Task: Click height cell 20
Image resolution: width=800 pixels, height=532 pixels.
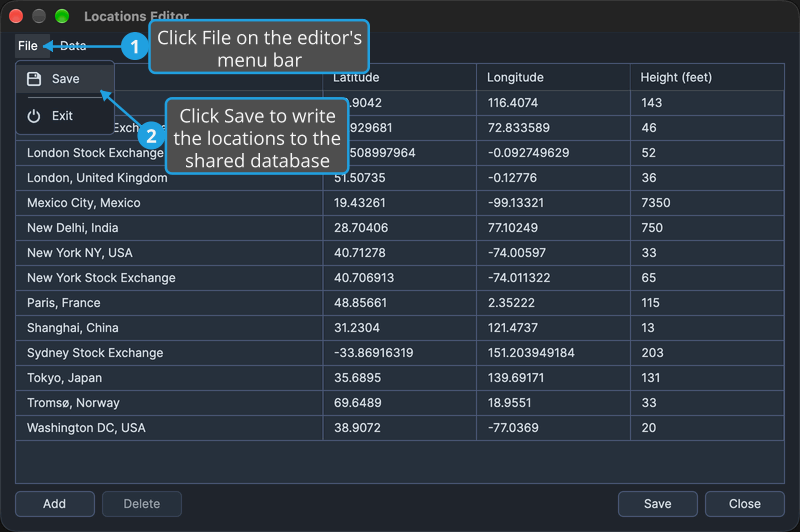Action: coord(707,427)
